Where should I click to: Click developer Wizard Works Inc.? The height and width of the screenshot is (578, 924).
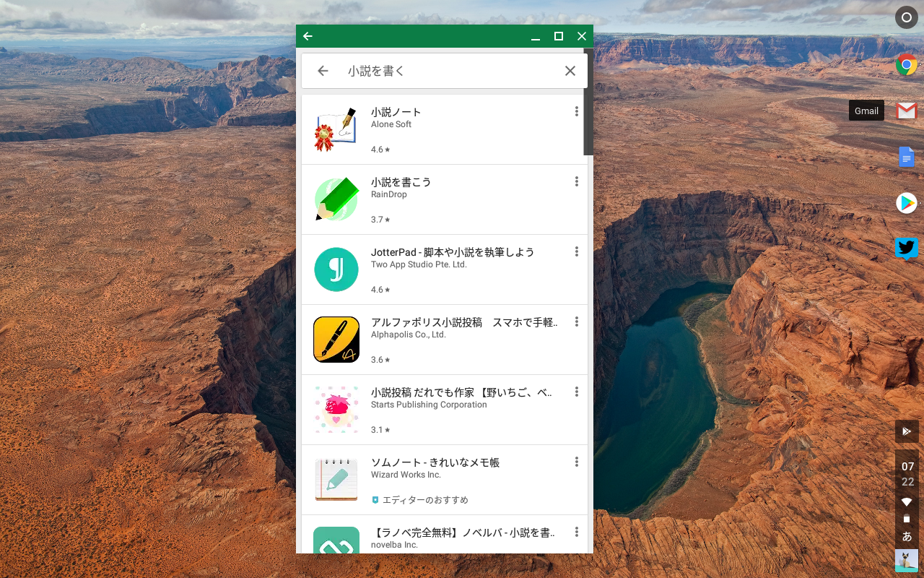coord(406,475)
